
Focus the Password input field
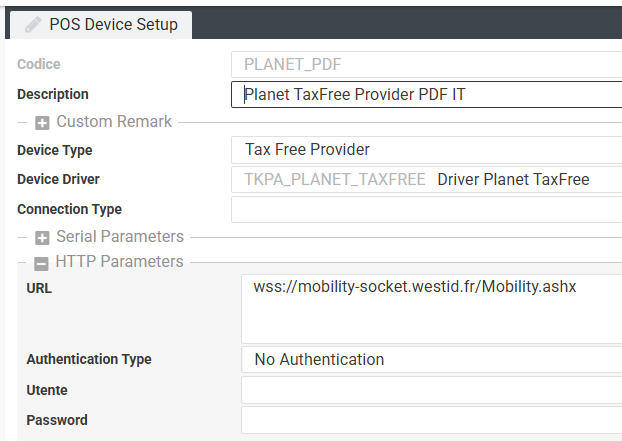point(430,420)
